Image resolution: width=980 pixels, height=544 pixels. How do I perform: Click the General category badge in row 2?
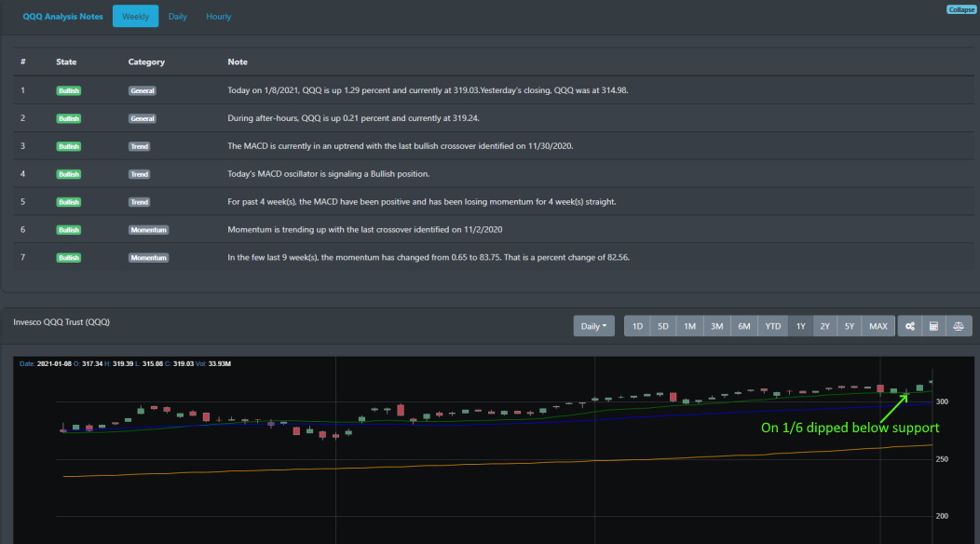(x=143, y=118)
